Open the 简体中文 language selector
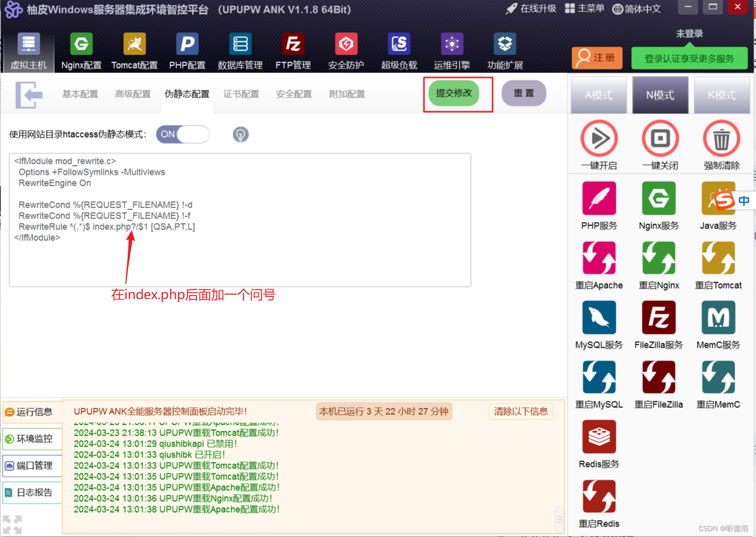The width and height of the screenshot is (756, 537). tap(637, 9)
